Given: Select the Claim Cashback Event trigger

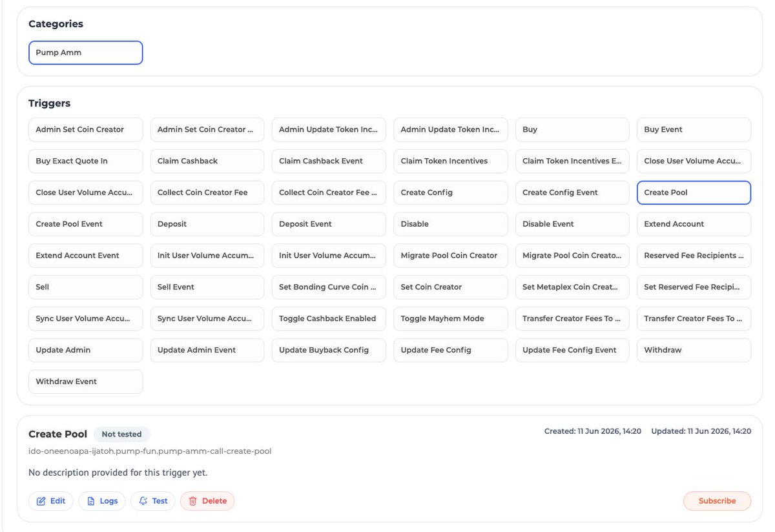Looking at the screenshot, I should (329, 161).
